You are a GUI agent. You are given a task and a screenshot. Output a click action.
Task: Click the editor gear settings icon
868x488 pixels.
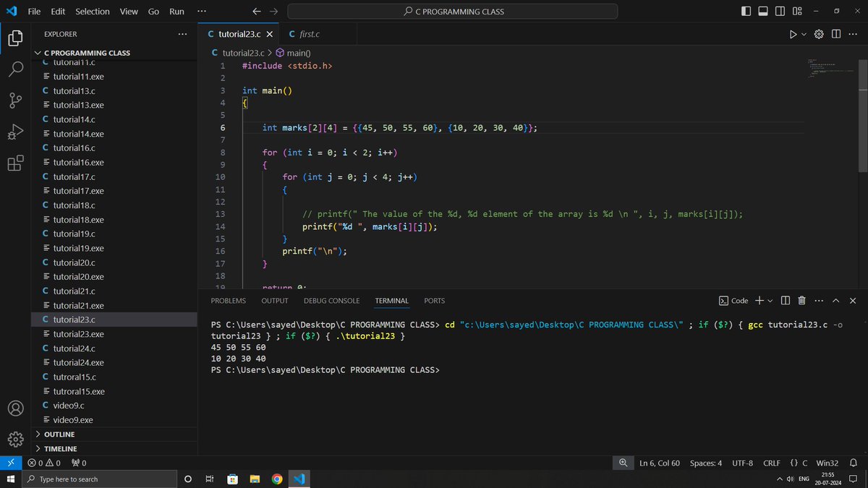pyautogui.click(x=820, y=34)
